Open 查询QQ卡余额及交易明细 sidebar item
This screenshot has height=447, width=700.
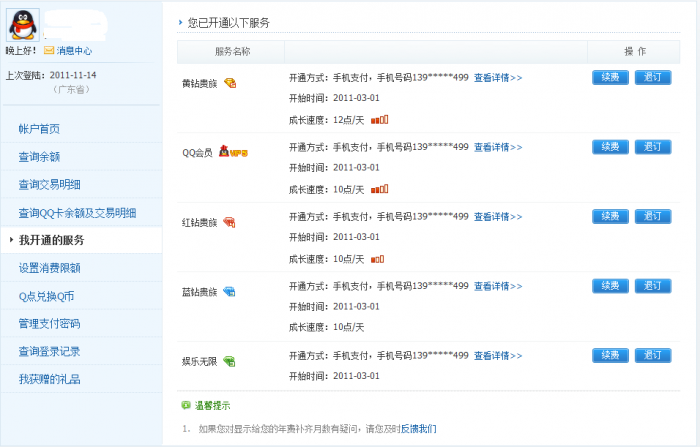(x=77, y=213)
